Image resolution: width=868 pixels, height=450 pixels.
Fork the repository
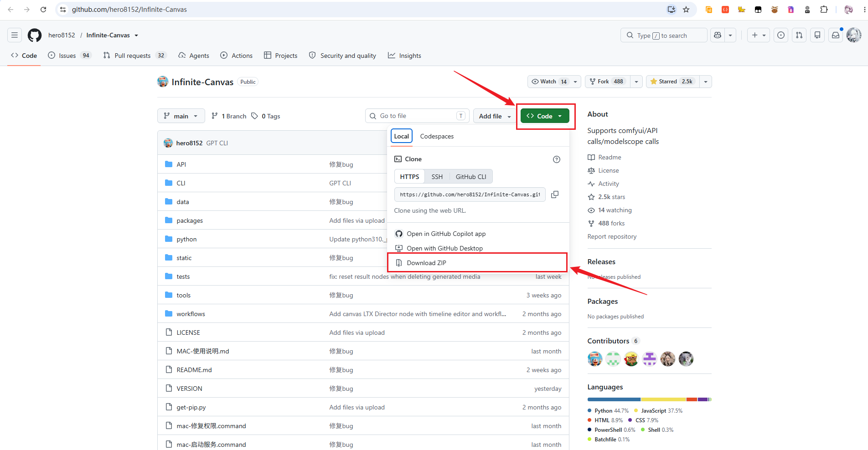607,82
